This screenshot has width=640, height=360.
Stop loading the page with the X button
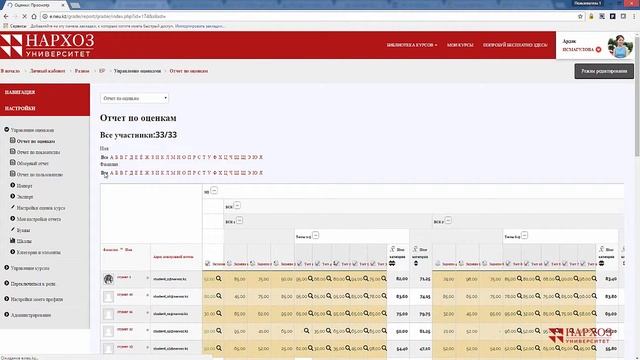coord(24,16)
